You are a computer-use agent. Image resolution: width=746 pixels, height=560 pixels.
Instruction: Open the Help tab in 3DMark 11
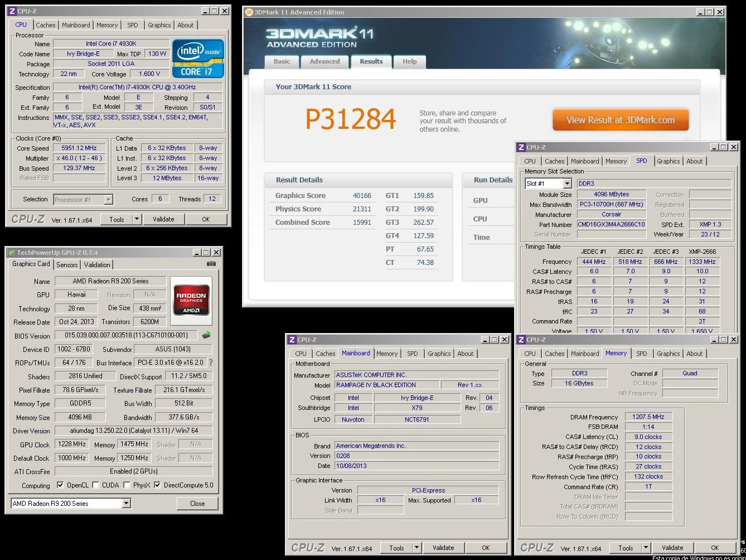pos(410,61)
